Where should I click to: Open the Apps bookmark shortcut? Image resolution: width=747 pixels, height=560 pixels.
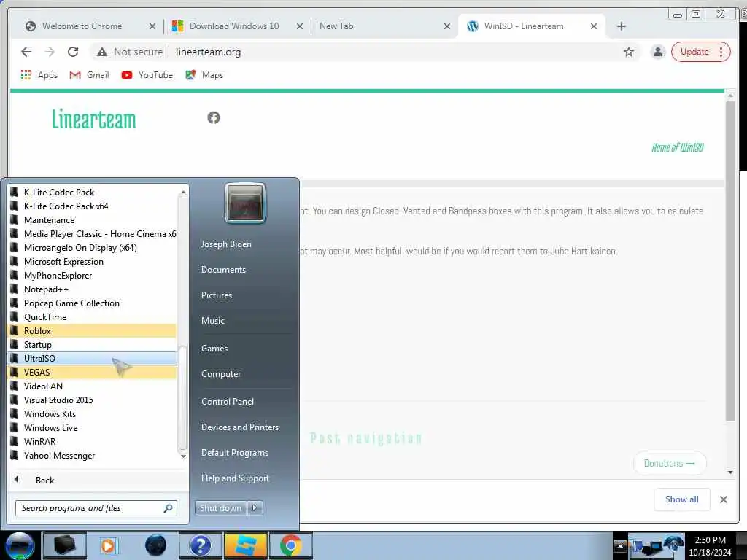point(39,75)
